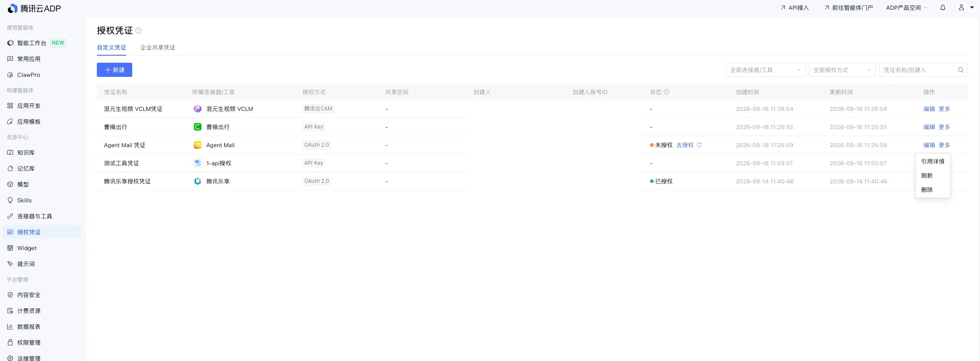Click 去授权 for Agent Mail 凭证
980x361 pixels.
(685, 145)
